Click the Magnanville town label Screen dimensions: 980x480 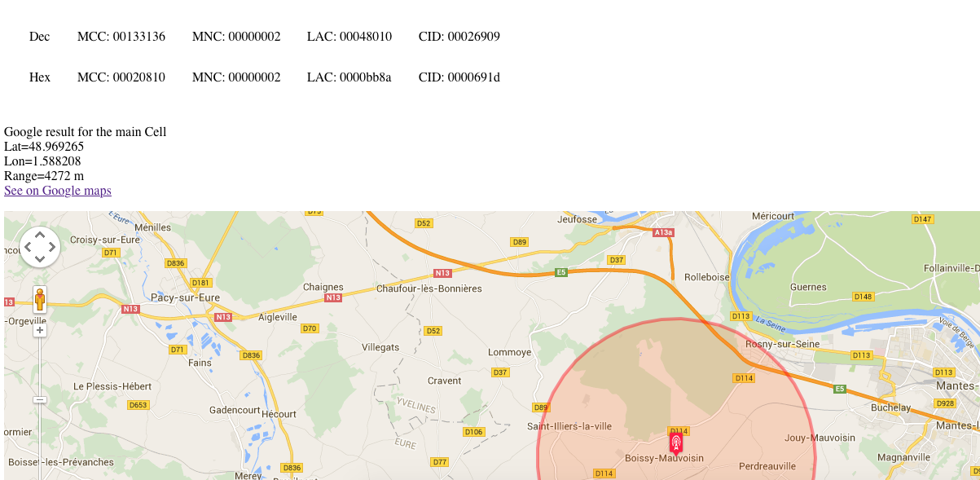903,457
